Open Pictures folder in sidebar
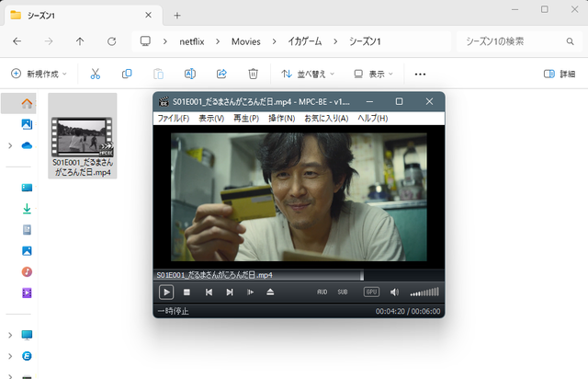The width and height of the screenshot is (588, 379). [27, 250]
